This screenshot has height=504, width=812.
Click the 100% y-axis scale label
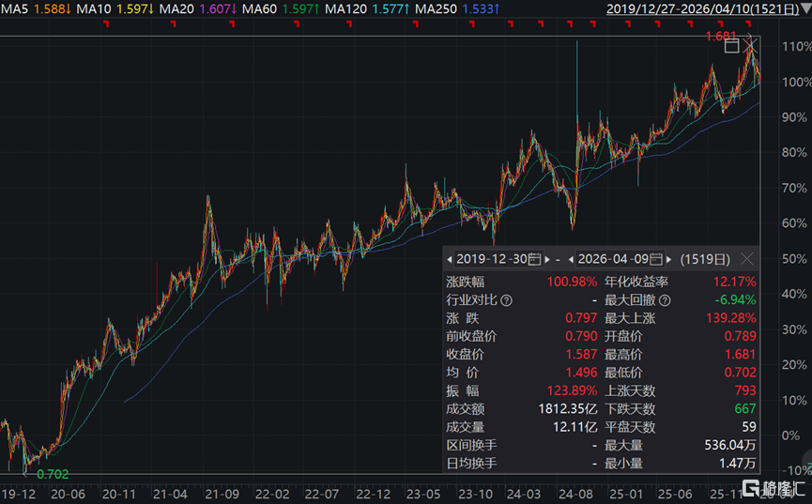point(796,82)
